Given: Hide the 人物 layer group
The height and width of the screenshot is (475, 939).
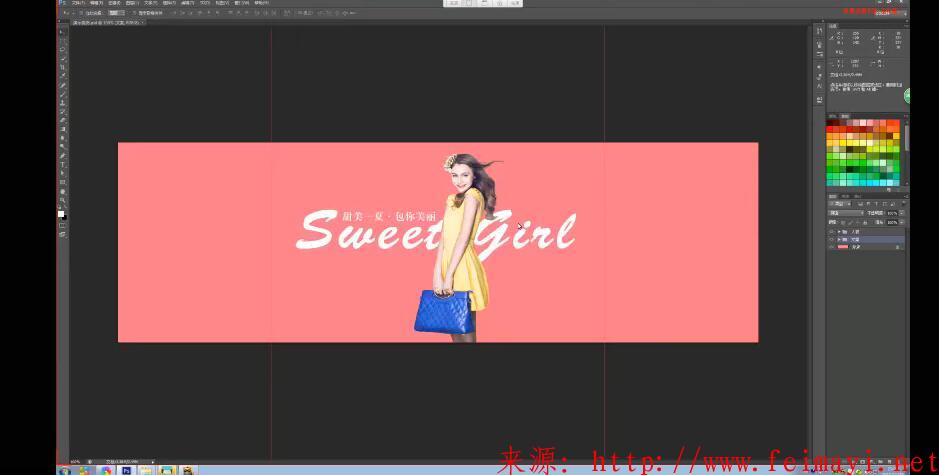Looking at the screenshot, I should pyautogui.click(x=830, y=231).
